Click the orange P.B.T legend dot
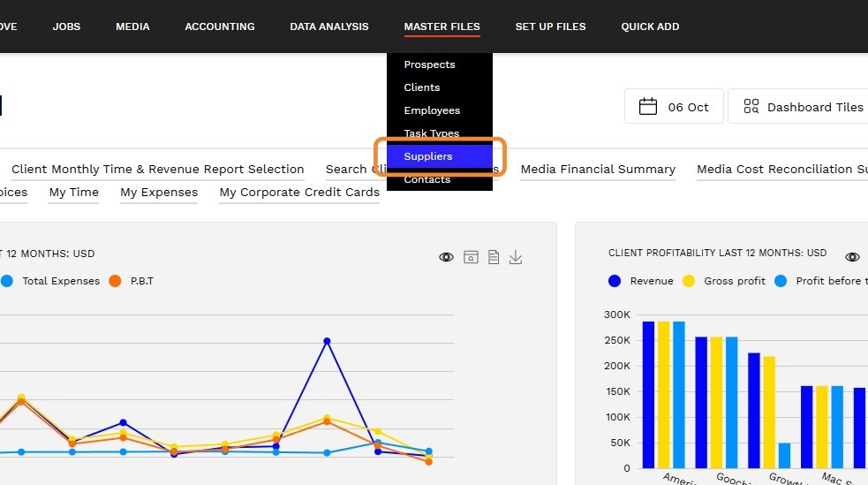 point(115,281)
